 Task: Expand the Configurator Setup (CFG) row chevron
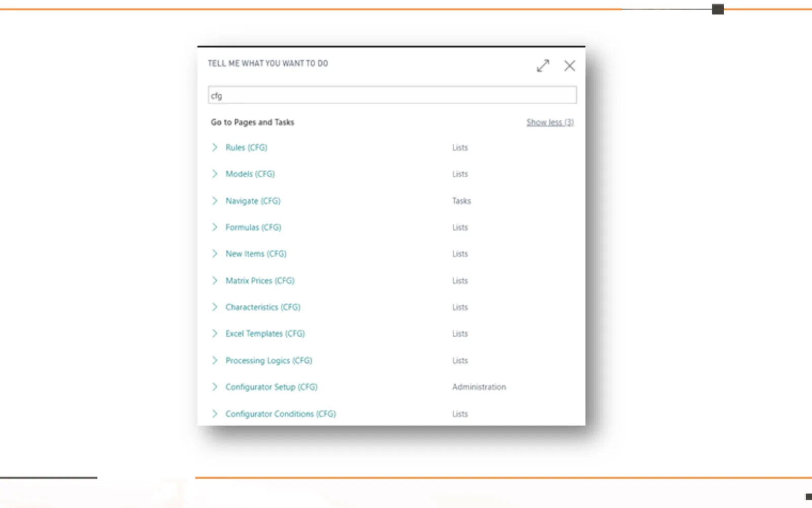pos(215,387)
